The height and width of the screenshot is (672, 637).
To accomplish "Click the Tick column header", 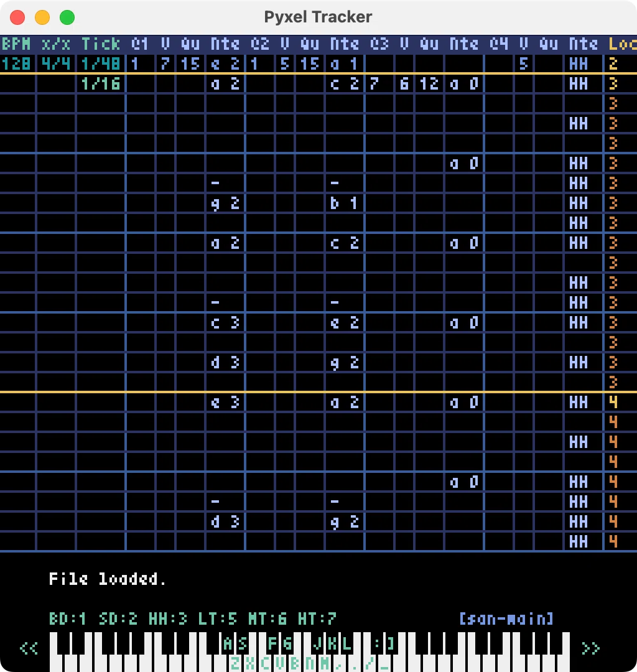I will (x=101, y=44).
